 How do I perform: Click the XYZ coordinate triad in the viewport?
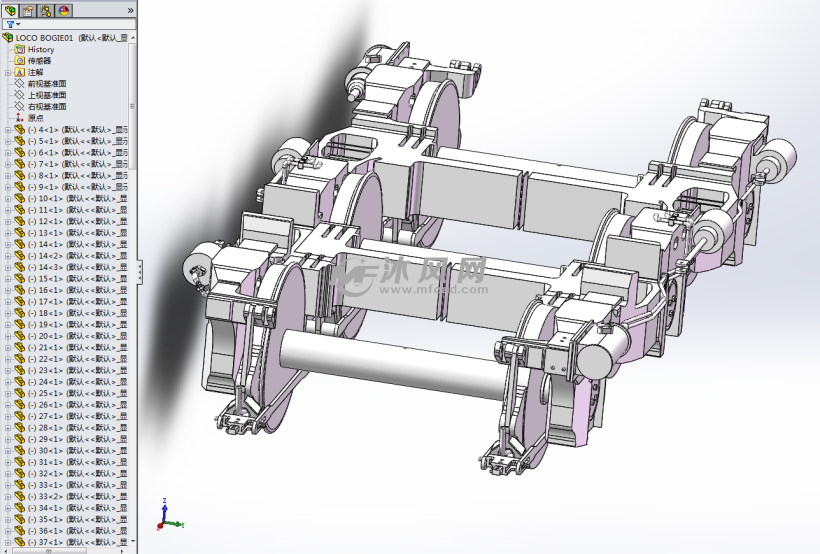point(169,515)
